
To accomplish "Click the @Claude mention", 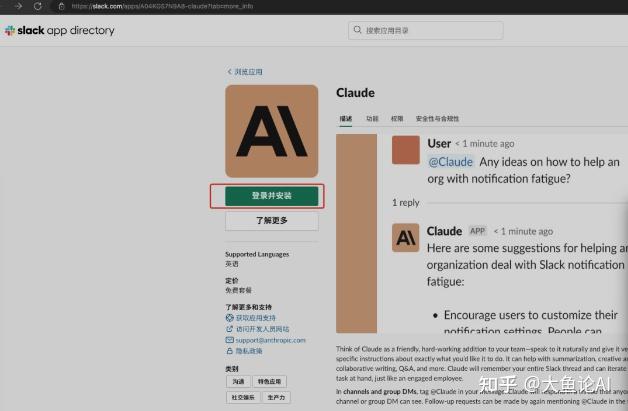I will click(x=451, y=162).
